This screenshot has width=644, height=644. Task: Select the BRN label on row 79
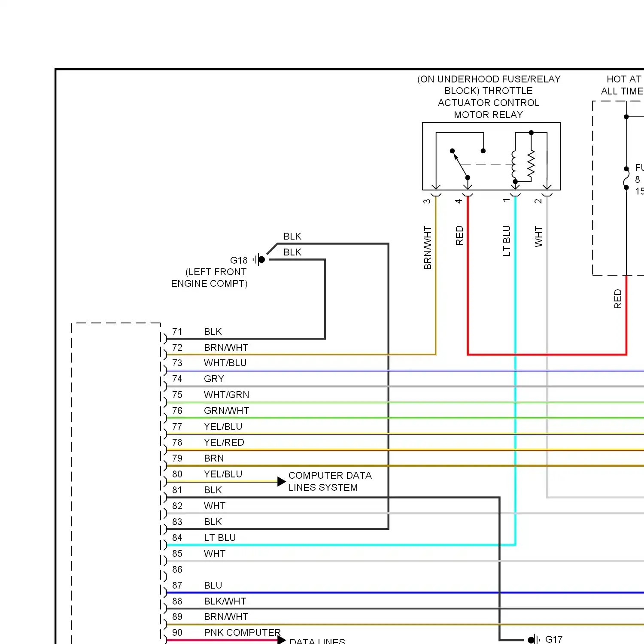[x=214, y=458]
